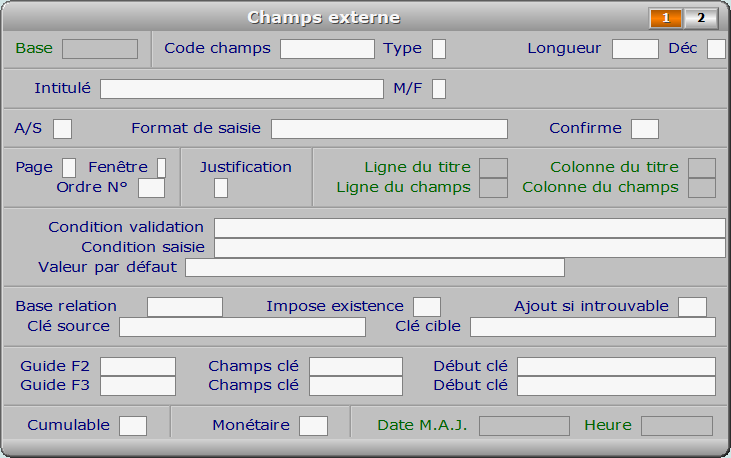Click the Champs clé field beside Guide F3
Viewport: 731px width, 458px height.
tap(356, 386)
